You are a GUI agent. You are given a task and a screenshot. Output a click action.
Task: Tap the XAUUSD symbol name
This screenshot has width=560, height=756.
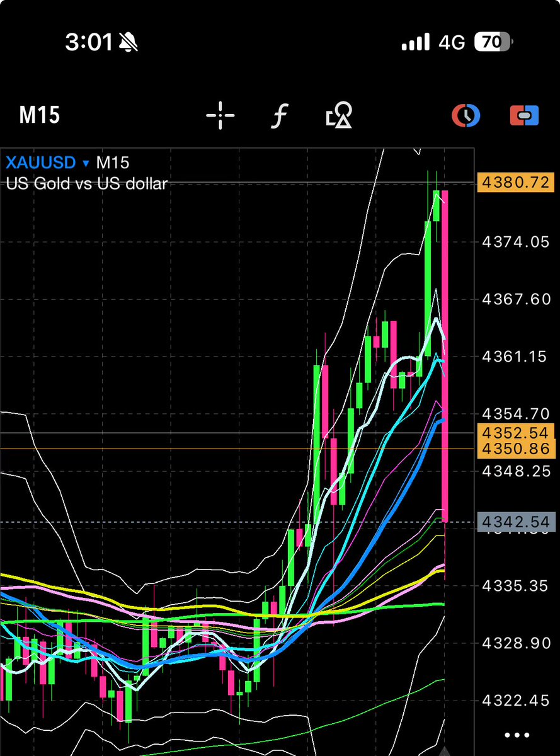click(x=41, y=163)
